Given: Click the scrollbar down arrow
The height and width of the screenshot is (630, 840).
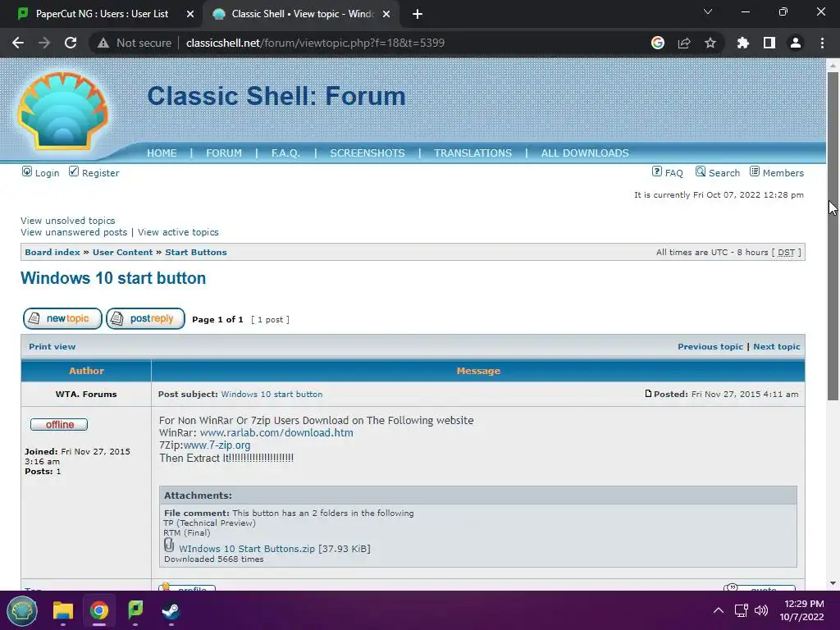Looking at the screenshot, I should (833, 583).
